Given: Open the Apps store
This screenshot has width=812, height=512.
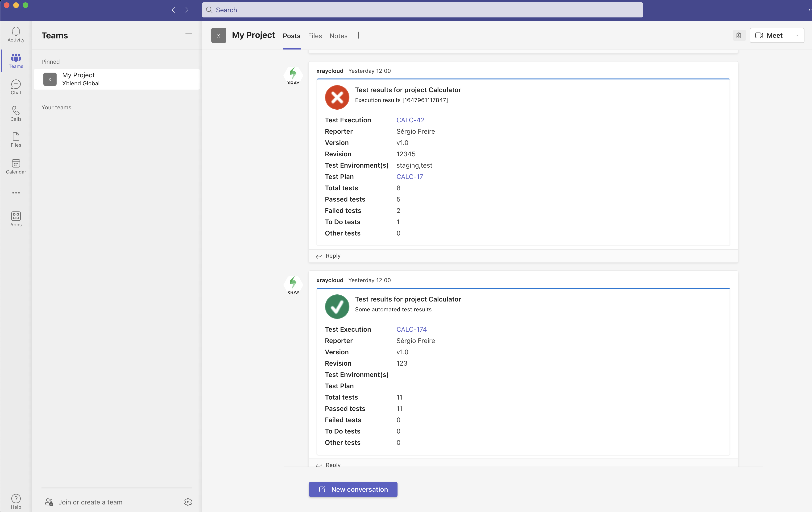Looking at the screenshot, I should click(x=16, y=219).
